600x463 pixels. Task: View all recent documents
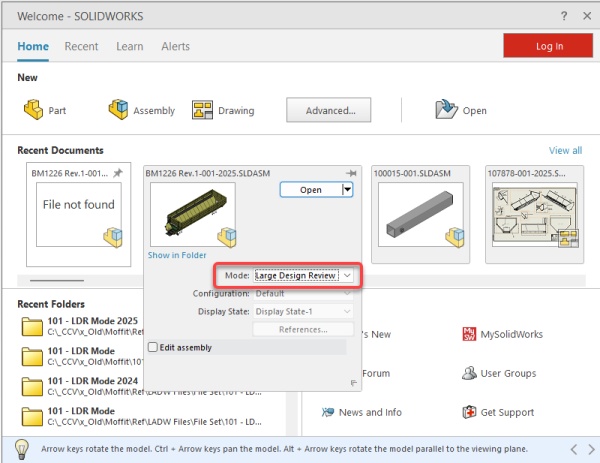(565, 150)
